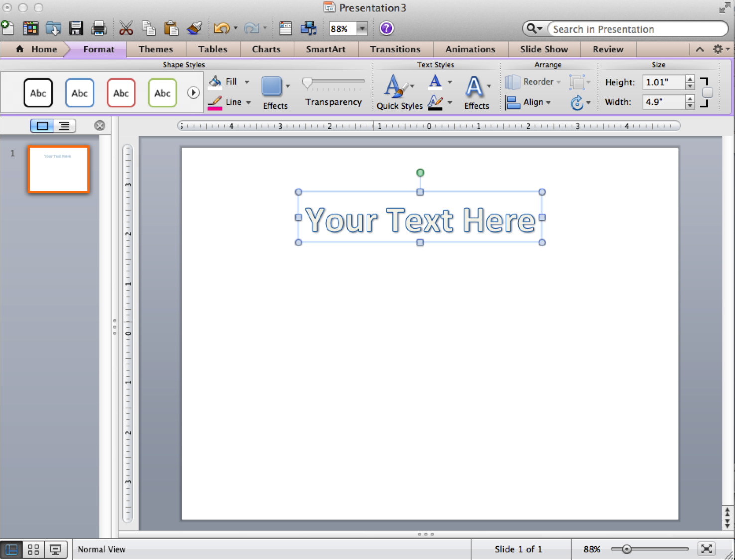Open the Paste clipboard icon
This screenshot has height=560, width=735.
point(171,28)
